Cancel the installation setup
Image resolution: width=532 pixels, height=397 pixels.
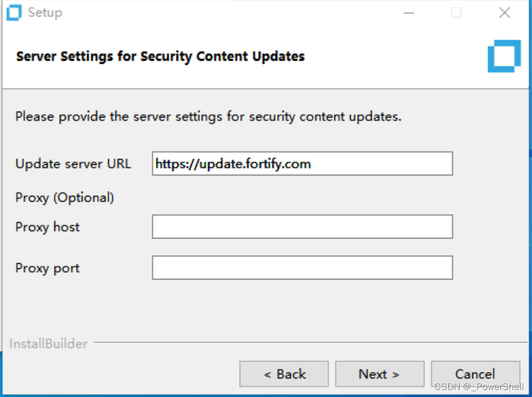click(x=475, y=374)
